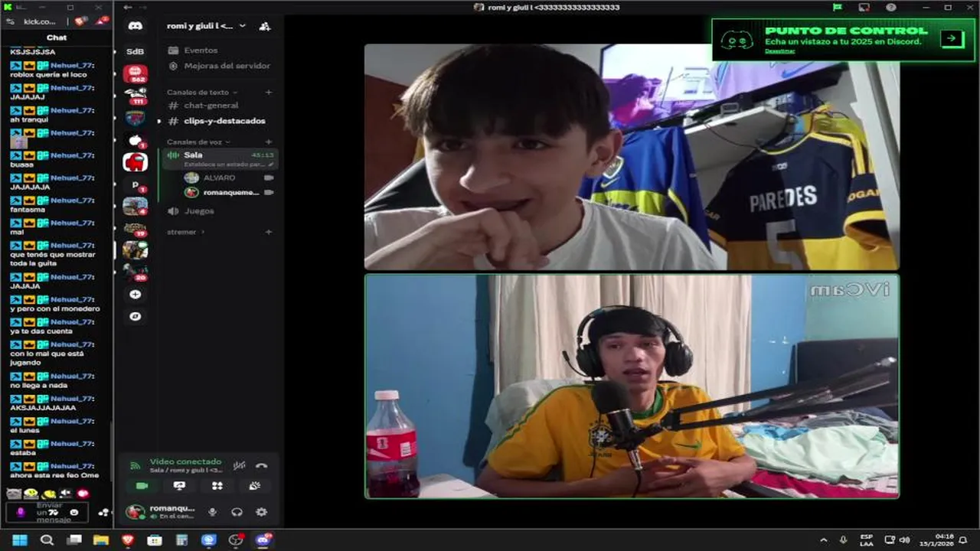Image resolution: width=980 pixels, height=551 pixels.
Task: Select the Sala voice channel
Action: (219, 158)
